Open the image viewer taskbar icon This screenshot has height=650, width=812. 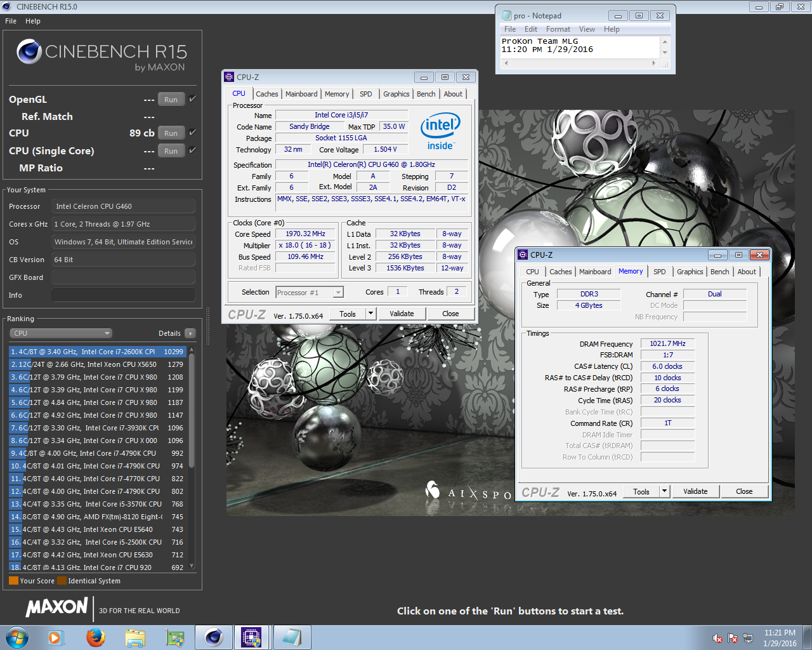(x=174, y=637)
